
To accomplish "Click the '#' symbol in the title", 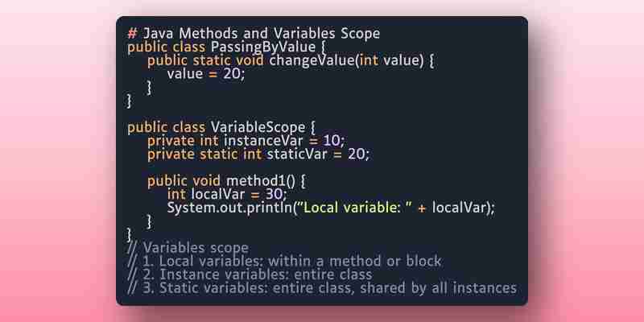I will (132, 33).
